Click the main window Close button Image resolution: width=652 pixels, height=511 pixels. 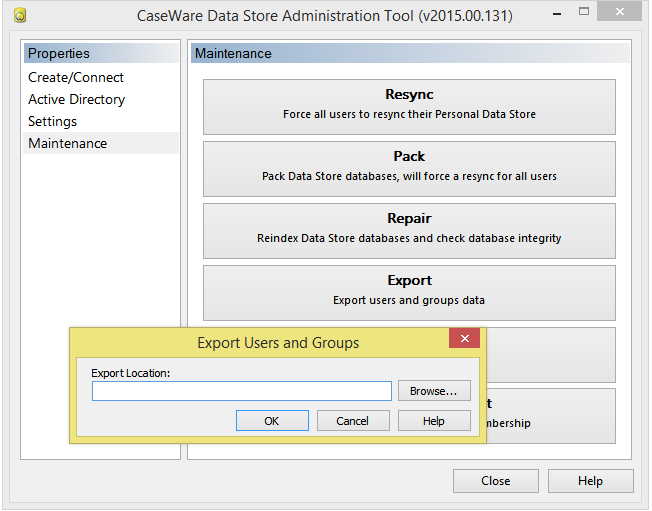[x=496, y=481]
